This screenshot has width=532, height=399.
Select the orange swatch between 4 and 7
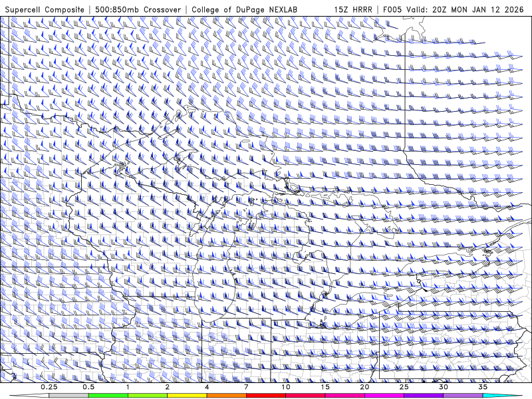click(x=226, y=396)
